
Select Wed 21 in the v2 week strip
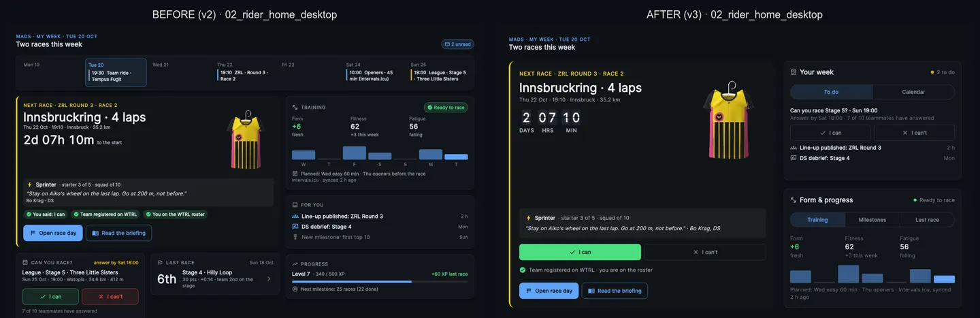[161, 65]
